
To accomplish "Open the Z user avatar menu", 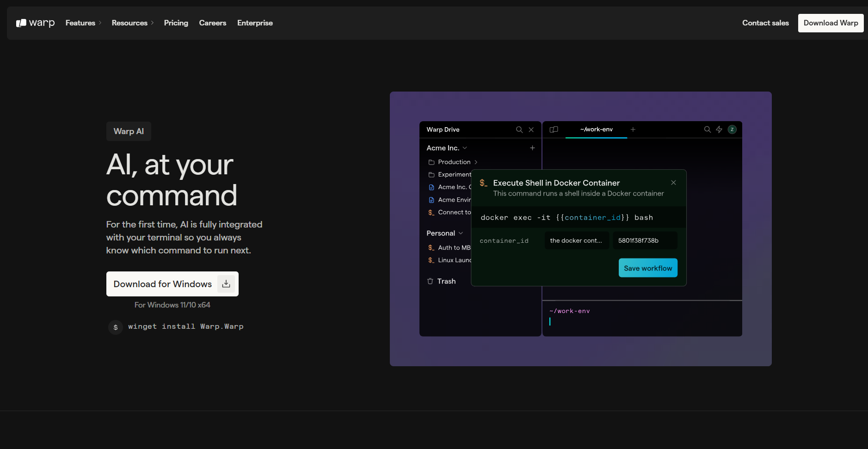I will point(731,129).
